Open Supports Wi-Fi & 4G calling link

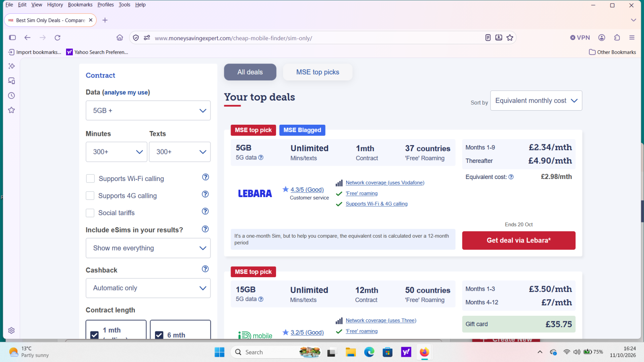tap(376, 204)
